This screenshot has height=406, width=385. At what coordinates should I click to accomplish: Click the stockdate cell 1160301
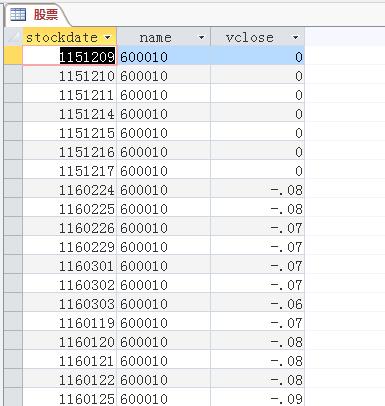(x=70, y=265)
